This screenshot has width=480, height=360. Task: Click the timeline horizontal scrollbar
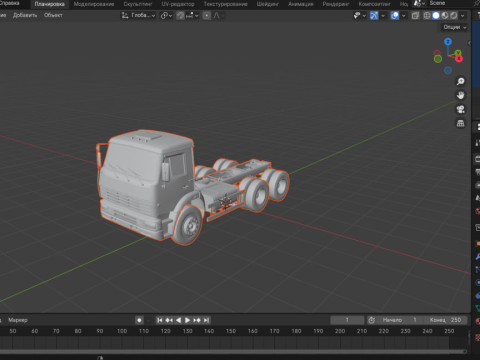(x=233, y=351)
